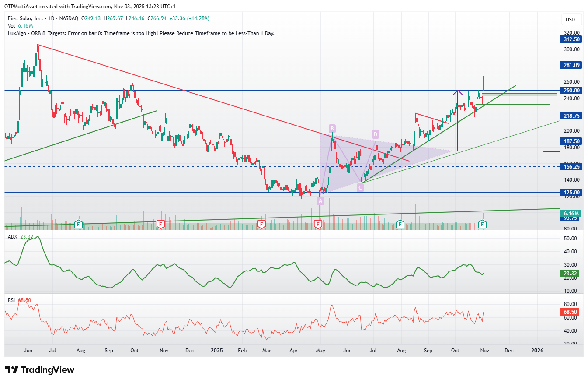Select pattern point label A

coord(320,201)
